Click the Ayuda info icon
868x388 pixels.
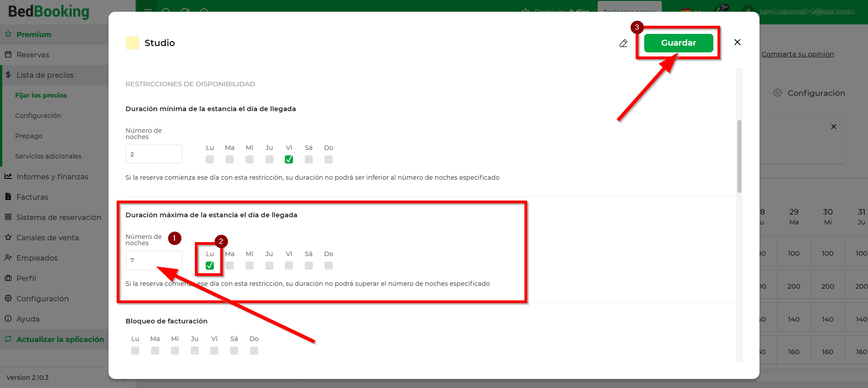point(8,318)
